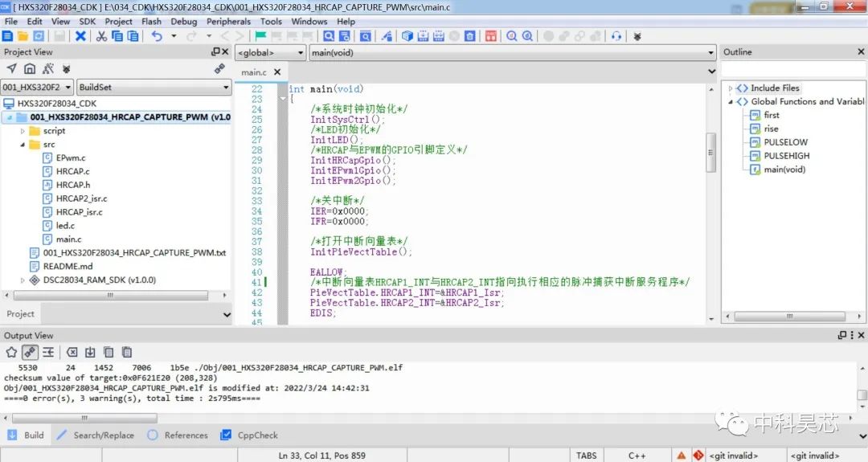Click the red layout grid toolbar icon

pos(490,36)
